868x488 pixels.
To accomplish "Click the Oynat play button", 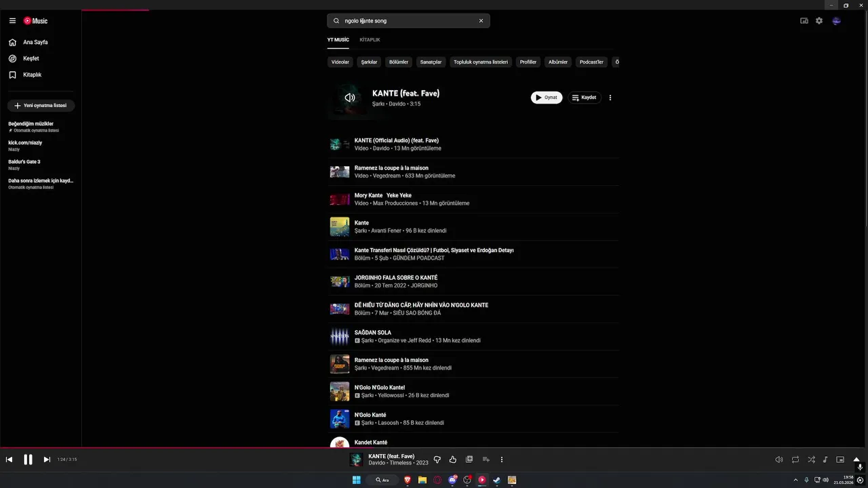I will pos(547,98).
